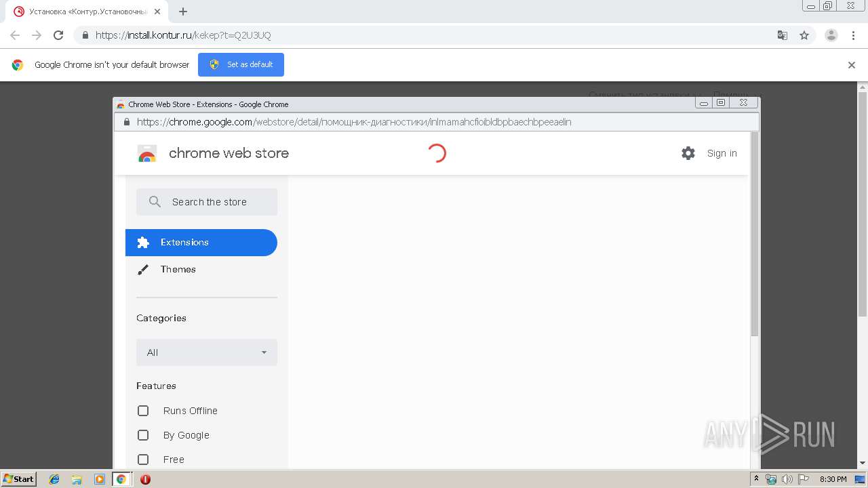The height and width of the screenshot is (488, 868).
Task: Click the Action Center flag icon
Action: (804, 479)
